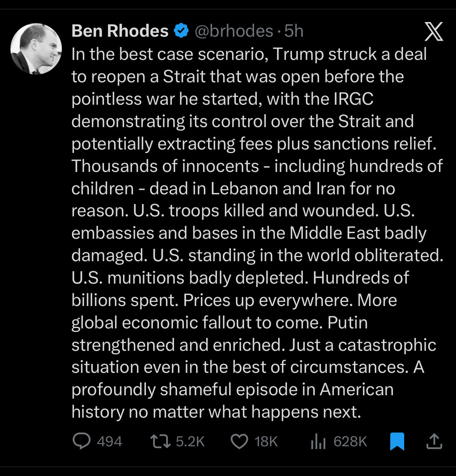Click the tweet's opening line about Trump
This screenshot has width=456, height=476.
(249, 54)
